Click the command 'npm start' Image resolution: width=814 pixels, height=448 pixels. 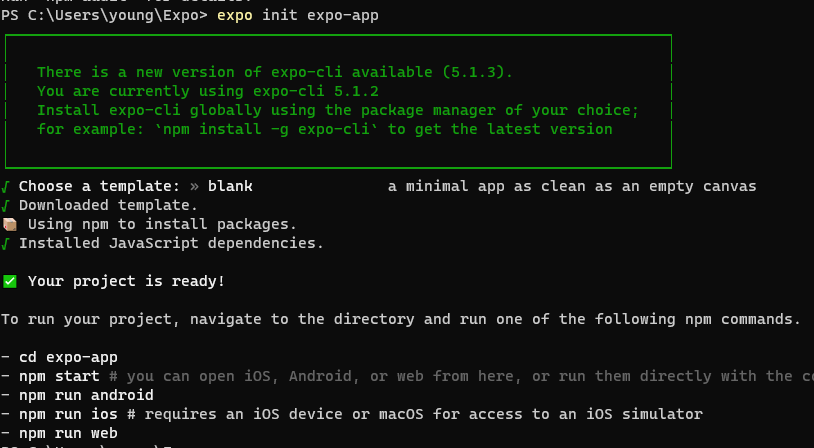click(59, 376)
